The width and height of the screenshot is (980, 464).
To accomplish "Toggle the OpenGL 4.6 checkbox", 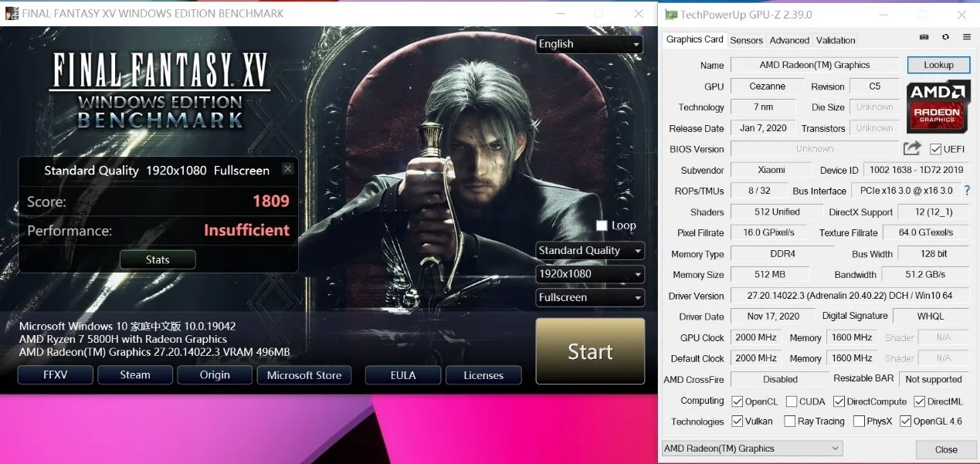I will point(905,422).
